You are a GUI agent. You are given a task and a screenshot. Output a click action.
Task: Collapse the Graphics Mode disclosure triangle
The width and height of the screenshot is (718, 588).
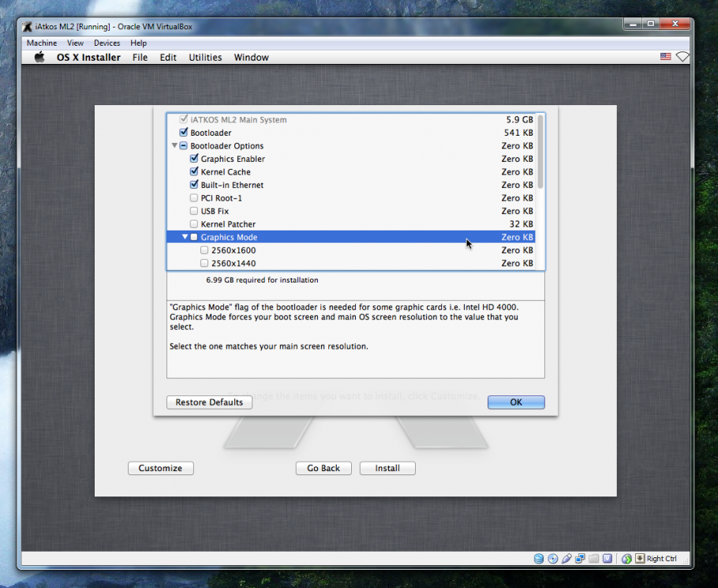point(185,237)
